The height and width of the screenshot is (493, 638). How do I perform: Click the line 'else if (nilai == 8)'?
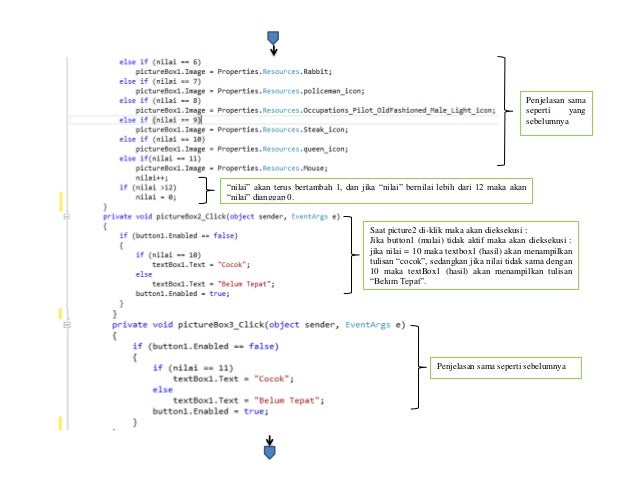click(x=160, y=100)
